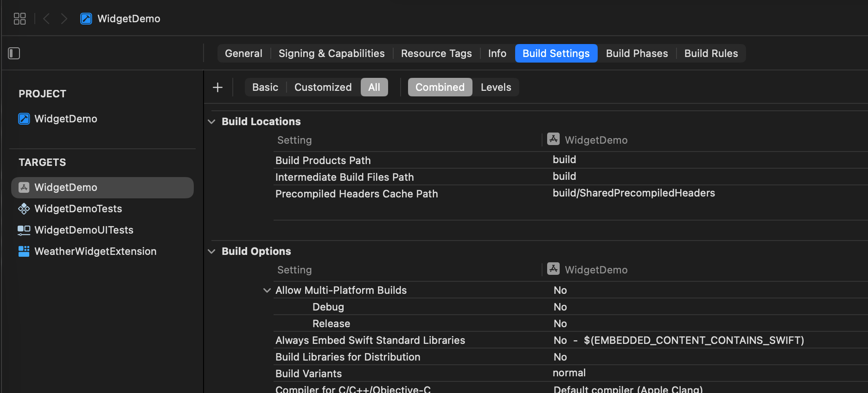Screen dimensions: 868x393
Task: Select the WidgetDemoUITests target
Action: [x=83, y=230]
